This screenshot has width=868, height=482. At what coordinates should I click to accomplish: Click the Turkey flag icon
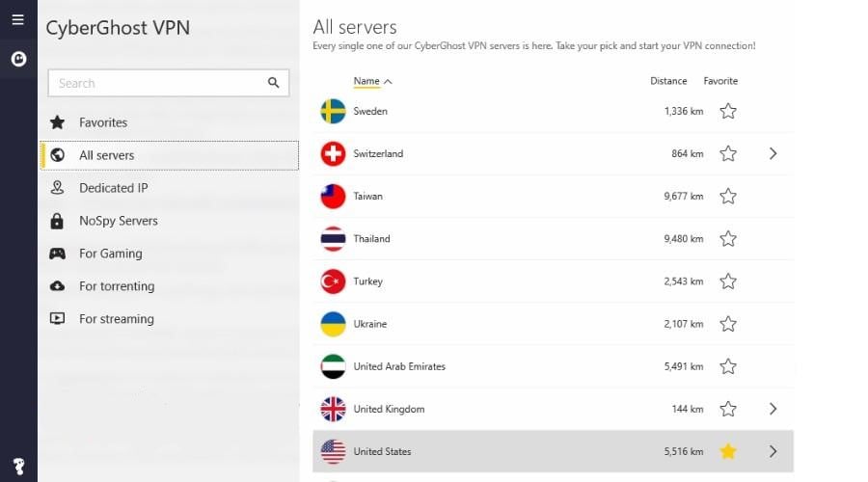tap(333, 281)
